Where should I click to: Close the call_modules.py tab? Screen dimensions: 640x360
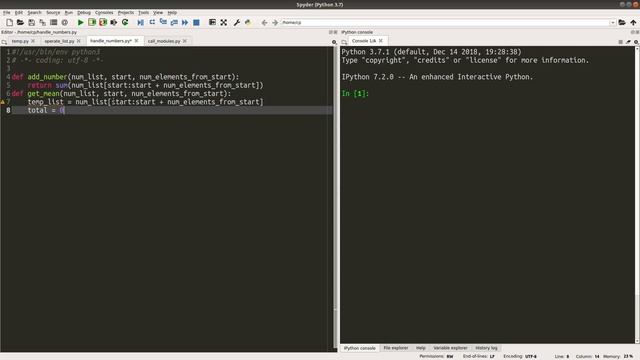[185, 41]
